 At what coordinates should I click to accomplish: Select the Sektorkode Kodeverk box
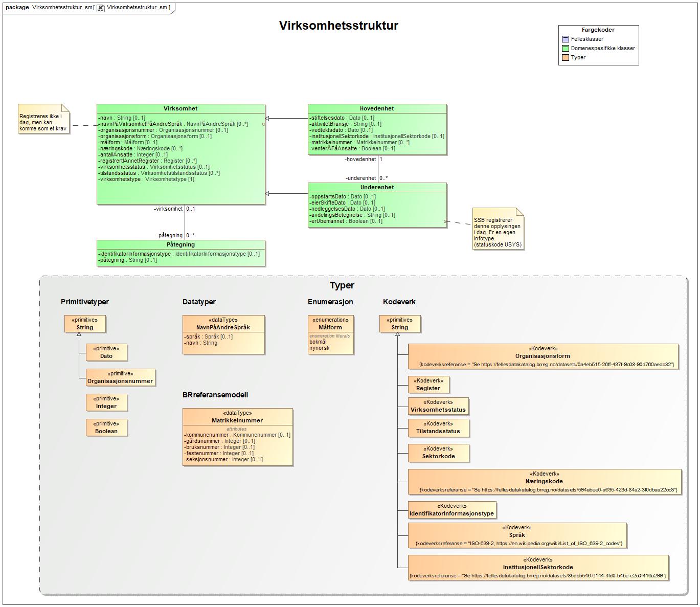[438, 453]
